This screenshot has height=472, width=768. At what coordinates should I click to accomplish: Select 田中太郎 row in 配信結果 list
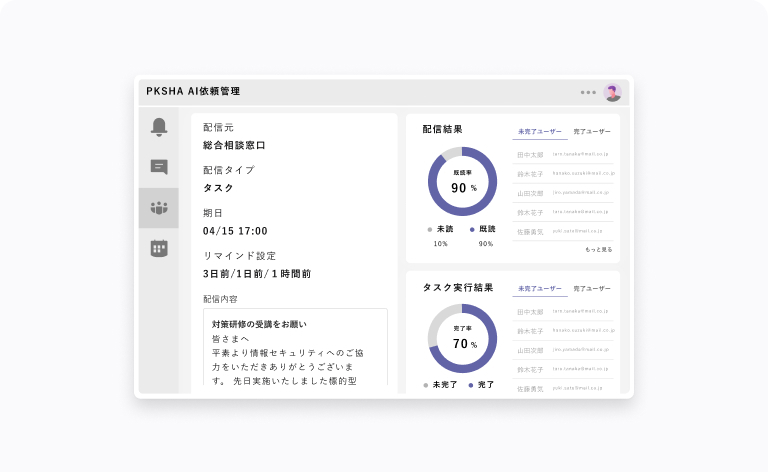pyautogui.click(x=563, y=155)
